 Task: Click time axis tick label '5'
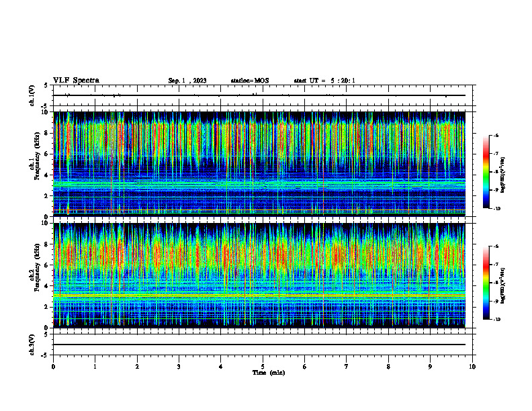263,367
